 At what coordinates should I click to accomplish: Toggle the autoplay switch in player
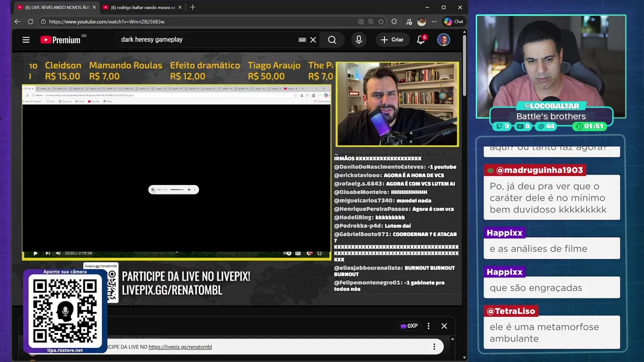click(288, 253)
